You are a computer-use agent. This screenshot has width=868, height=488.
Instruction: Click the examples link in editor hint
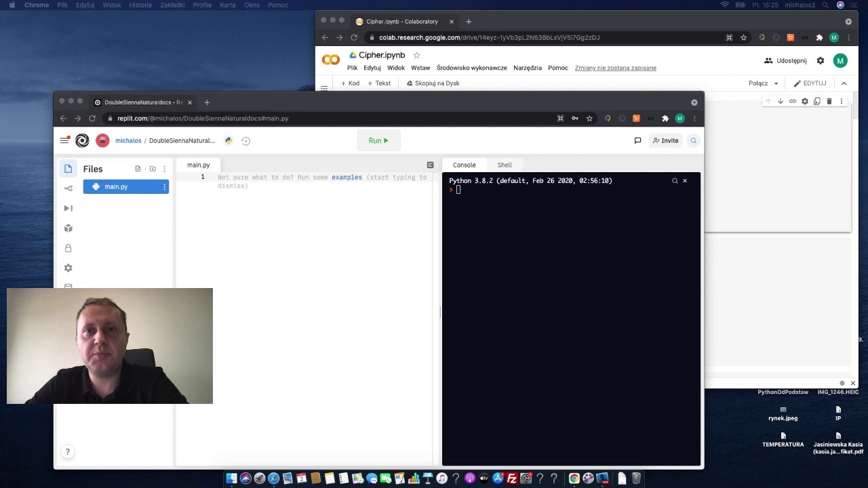(x=347, y=178)
